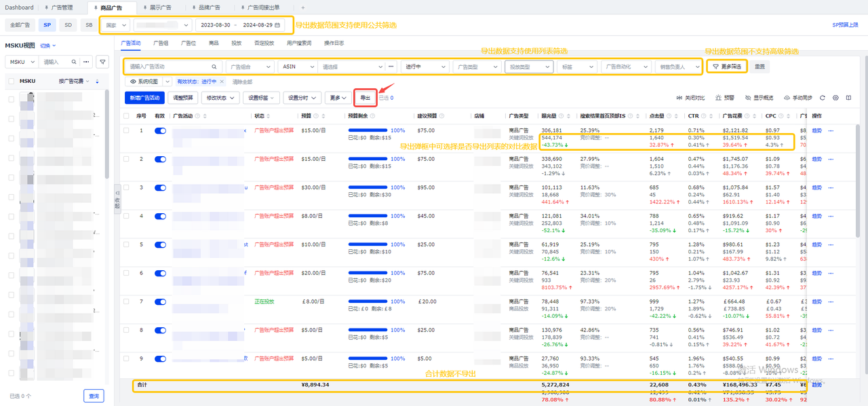The width and height of the screenshot is (868, 406).
Task: Switch to the 用户搜索词 tab
Action: pyautogui.click(x=299, y=43)
